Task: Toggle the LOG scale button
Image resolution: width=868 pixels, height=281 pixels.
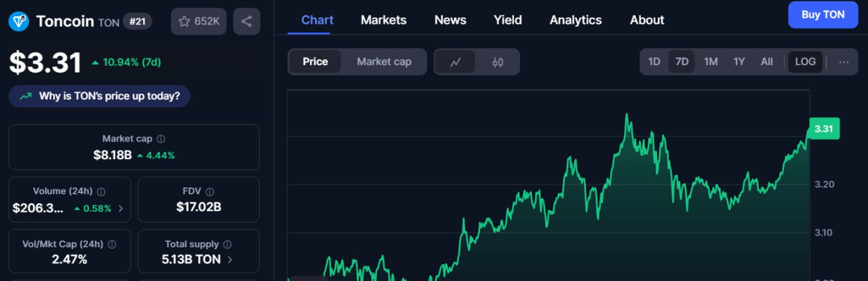Action: click(805, 62)
